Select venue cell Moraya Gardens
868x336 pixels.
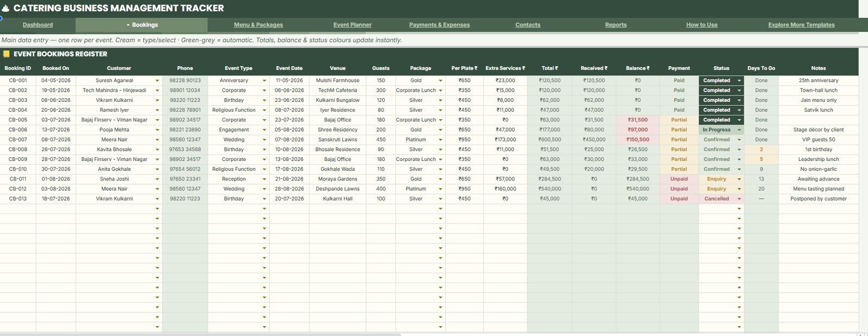click(337, 179)
